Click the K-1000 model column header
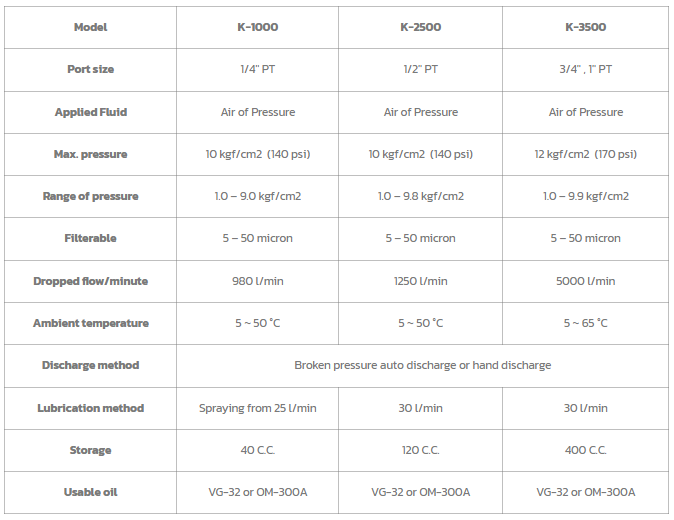 257,27
